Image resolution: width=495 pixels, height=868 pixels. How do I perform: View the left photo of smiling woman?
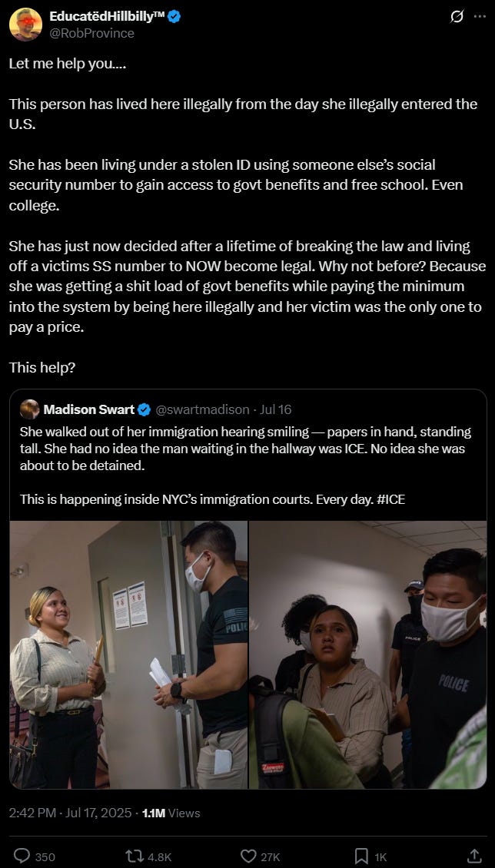coord(129,655)
